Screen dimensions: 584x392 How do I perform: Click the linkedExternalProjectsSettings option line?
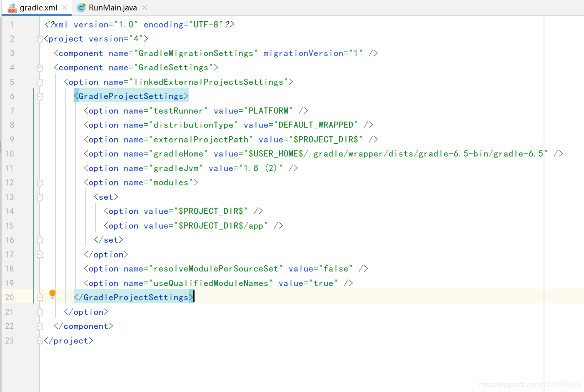[178, 82]
